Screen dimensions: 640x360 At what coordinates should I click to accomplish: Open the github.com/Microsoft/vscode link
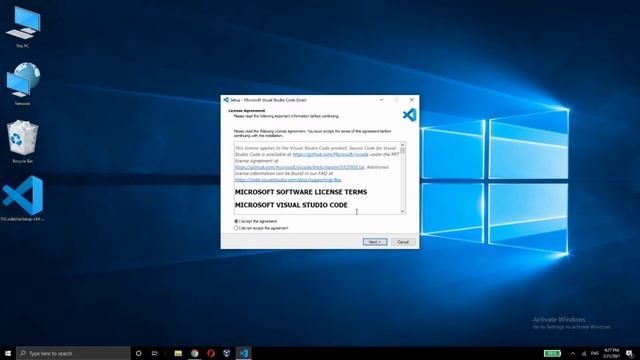pyautogui.click(x=331, y=154)
